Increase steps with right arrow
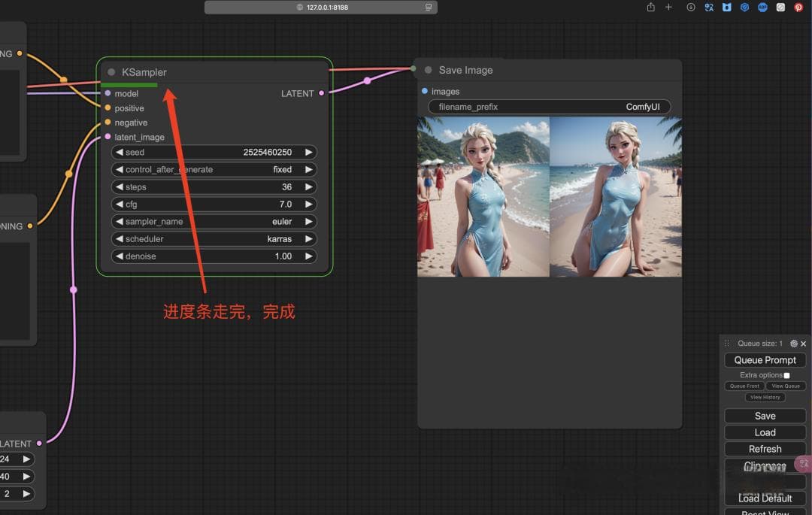Image resolution: width=812 pixels, height=515 pixels. (309, 187)
